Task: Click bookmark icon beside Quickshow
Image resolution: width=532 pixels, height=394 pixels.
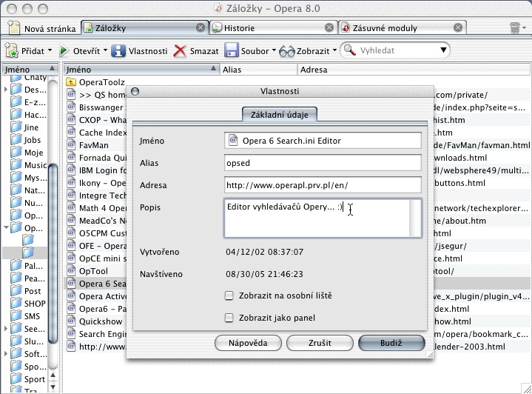Action: [x=70, y=321]
